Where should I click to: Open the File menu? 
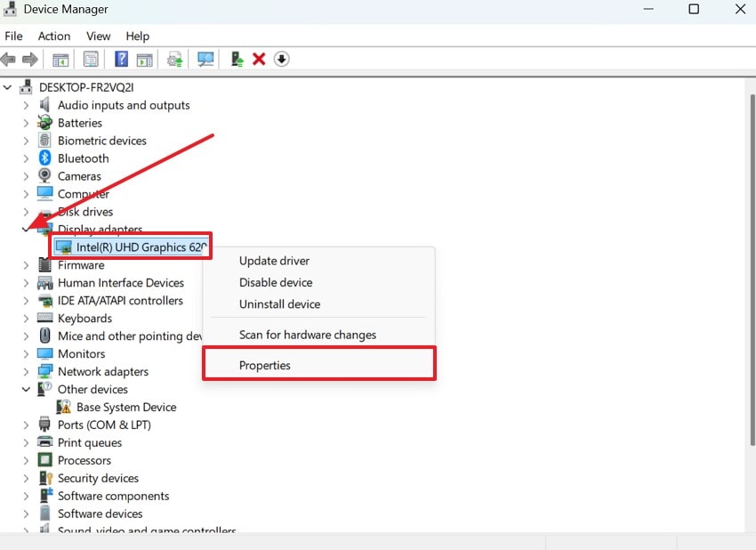click(13, 36)
